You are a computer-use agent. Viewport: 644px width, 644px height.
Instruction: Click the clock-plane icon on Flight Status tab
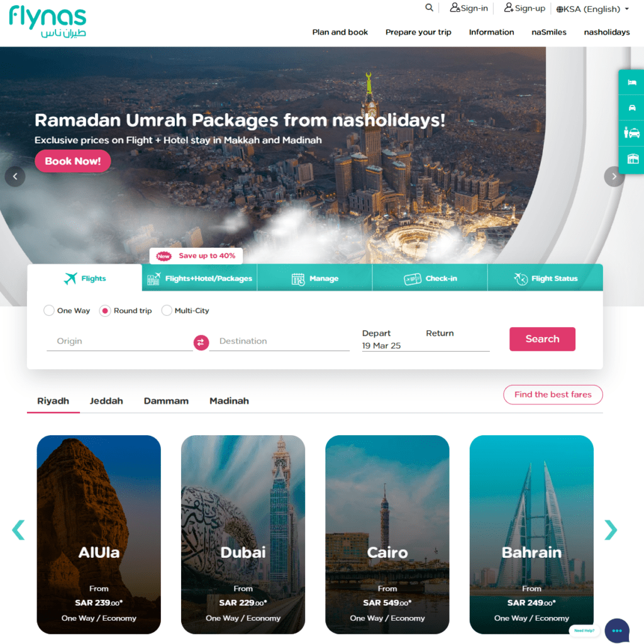[520, 279]
